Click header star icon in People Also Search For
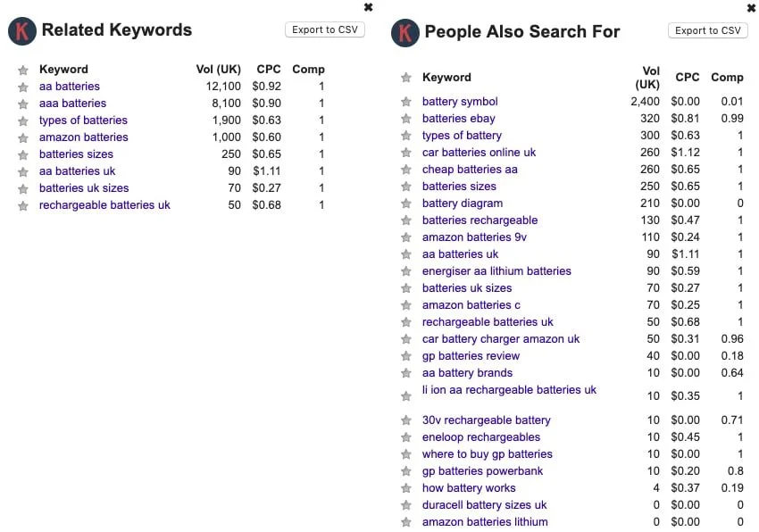Viewport: 759px width, 532px height. coord(406,78)
